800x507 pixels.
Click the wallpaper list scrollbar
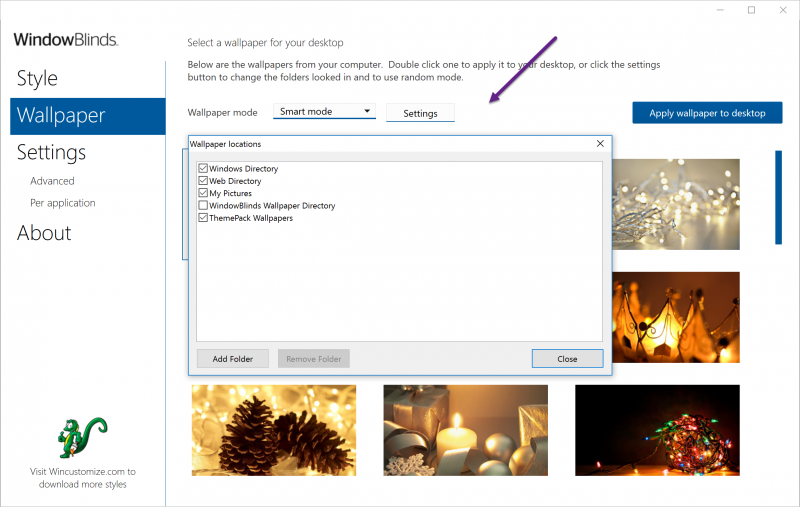click(x=779, y=197)
